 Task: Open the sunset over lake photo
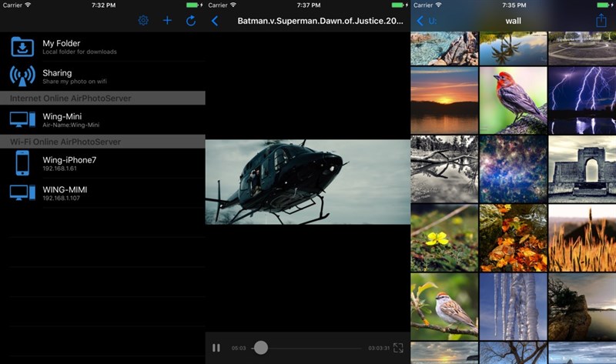click(444, 101)
